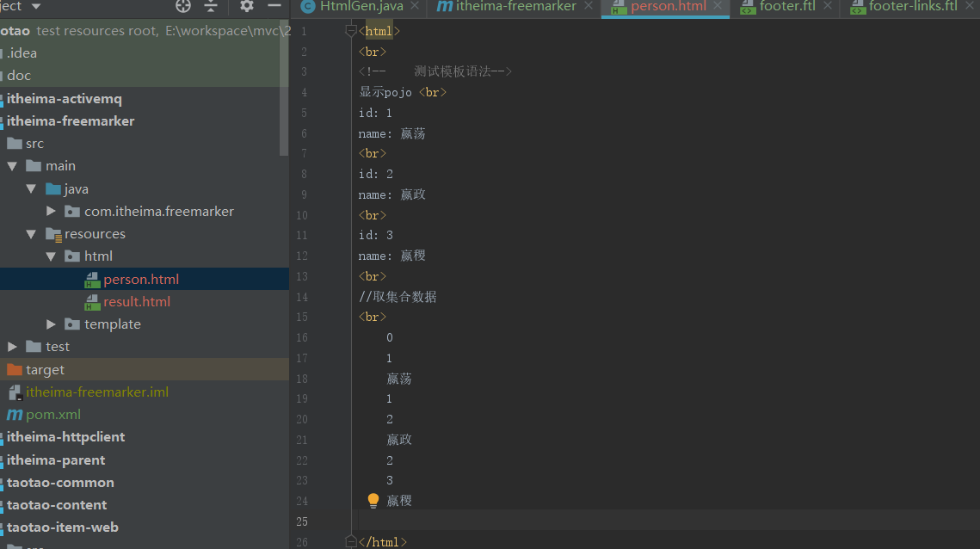Click the blue java source folder icon
Viewport: 980px width, 549px height.
pos(53,188)
